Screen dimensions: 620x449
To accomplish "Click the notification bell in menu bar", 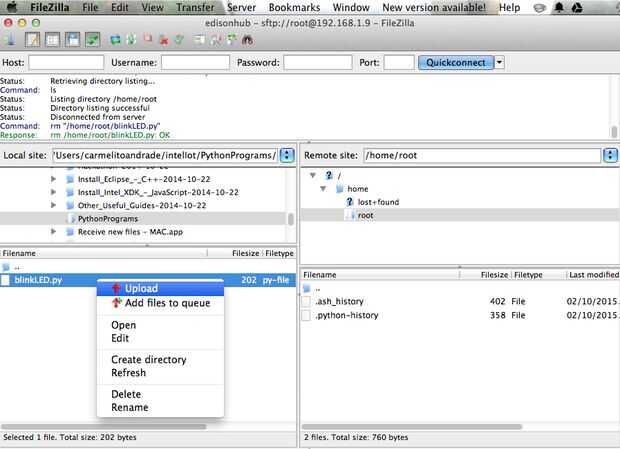I will [559, 7].
